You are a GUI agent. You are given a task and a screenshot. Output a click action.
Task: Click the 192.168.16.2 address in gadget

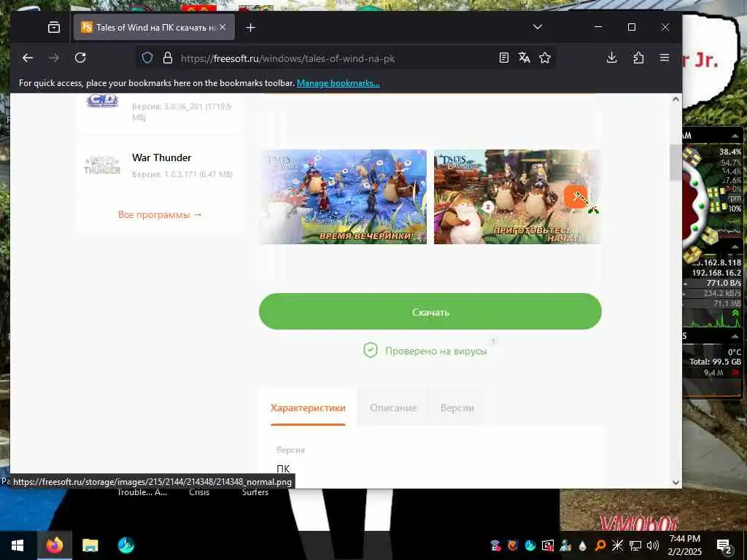pyautogui.click(x=716, y=273)
